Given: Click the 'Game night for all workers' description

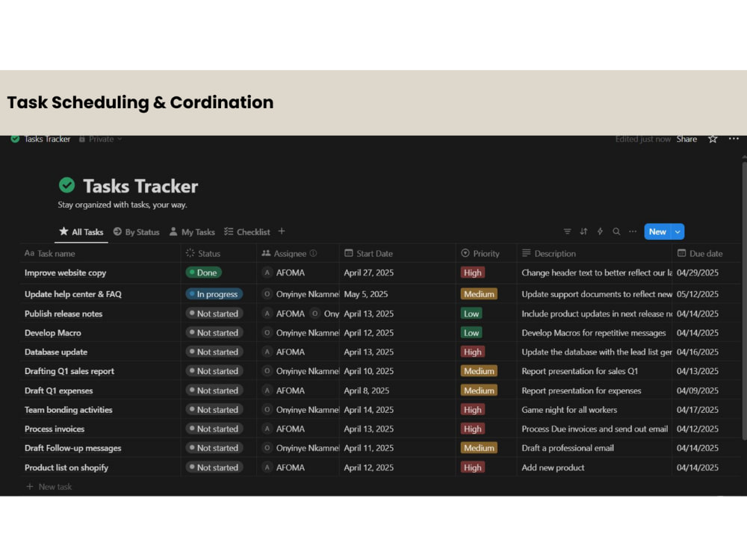Looking at the screenshot, I should (x=569, y=409).
